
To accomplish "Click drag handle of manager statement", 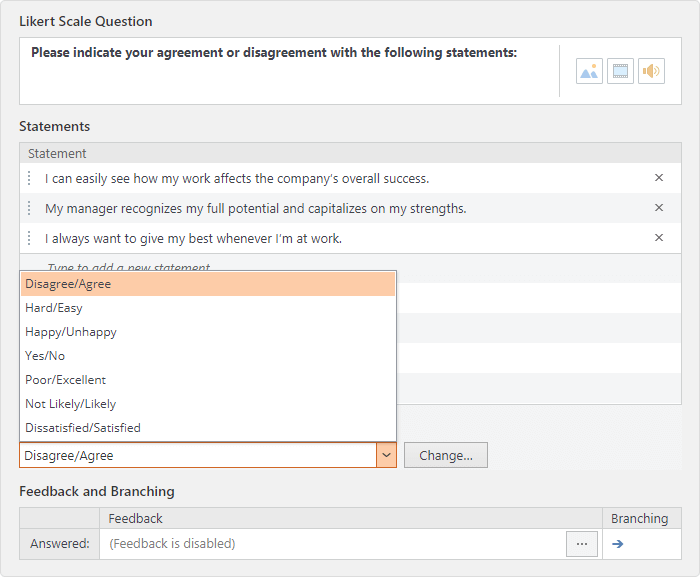I will pyautogui.click(x=29, y=209).
